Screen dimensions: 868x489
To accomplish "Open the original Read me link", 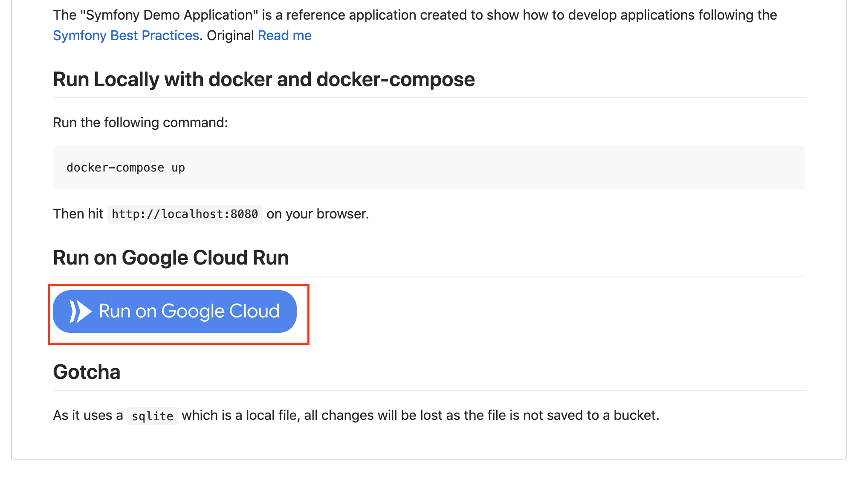I will (284, 35).
